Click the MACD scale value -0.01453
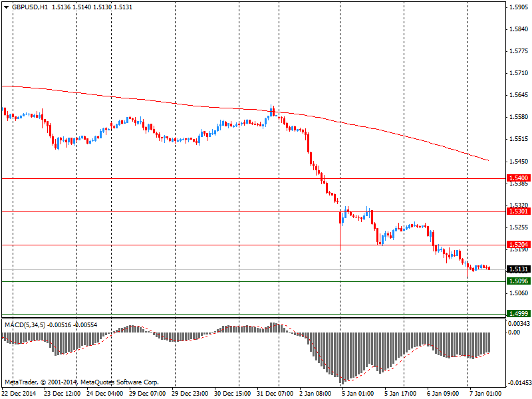Image resolution: width=532 pixels, height=399 pixels. click(x=519, y=383)
